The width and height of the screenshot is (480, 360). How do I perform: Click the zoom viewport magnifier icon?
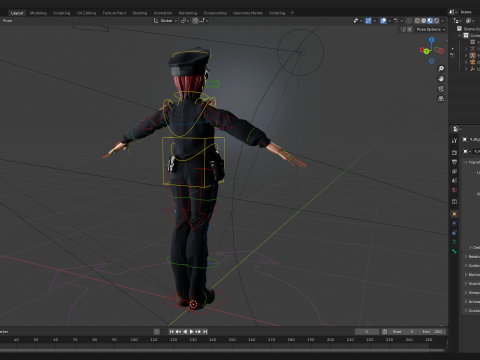click(441, 69)
